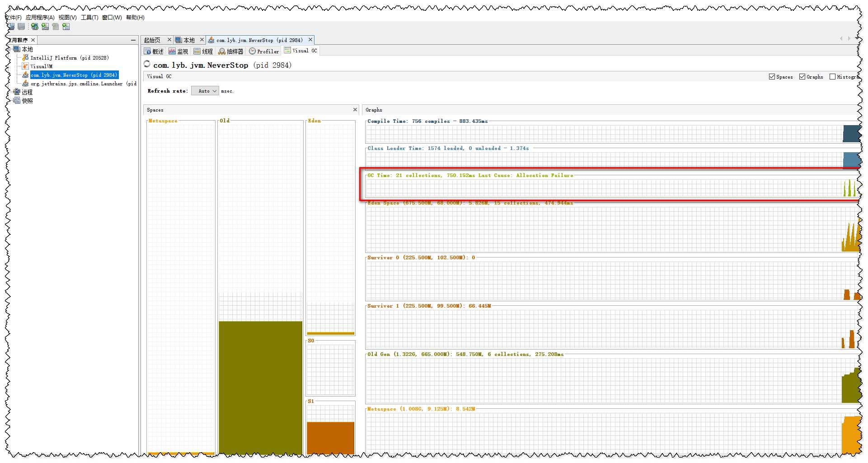Click the Old Gen graph label
The image size is (868, 463).
(x=465, y=354)
